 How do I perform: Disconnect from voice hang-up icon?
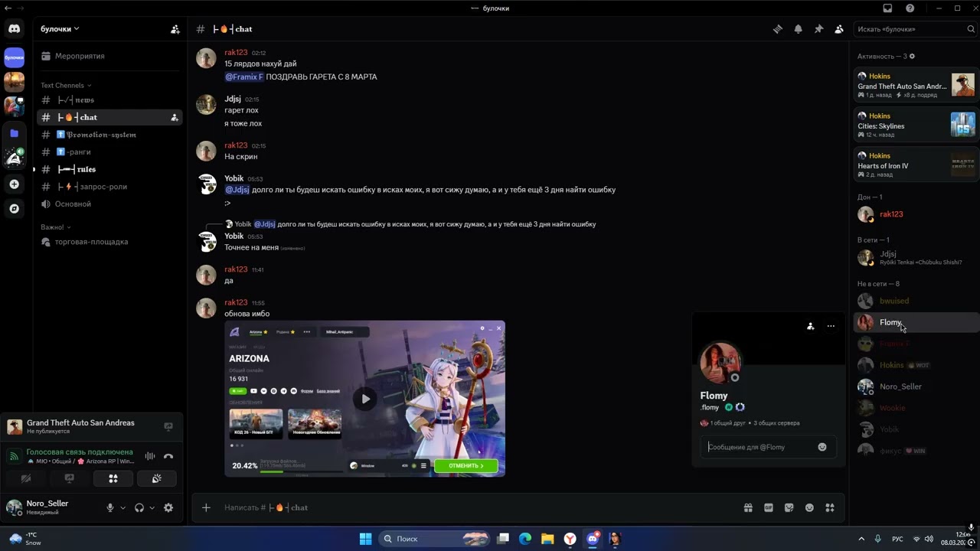click(168, 456)
